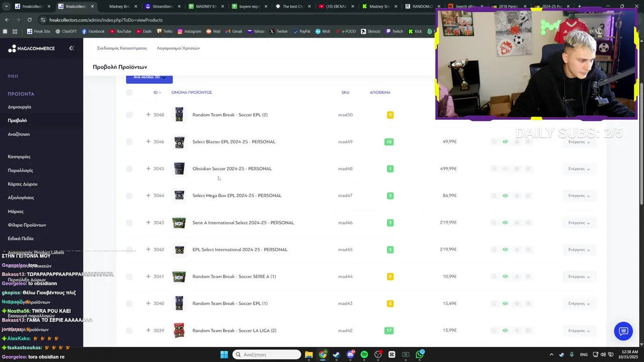Click star icon on Select Mega Box row
Image resolution: width=644 pixels, height=362 pixels.
click(517, 196)
